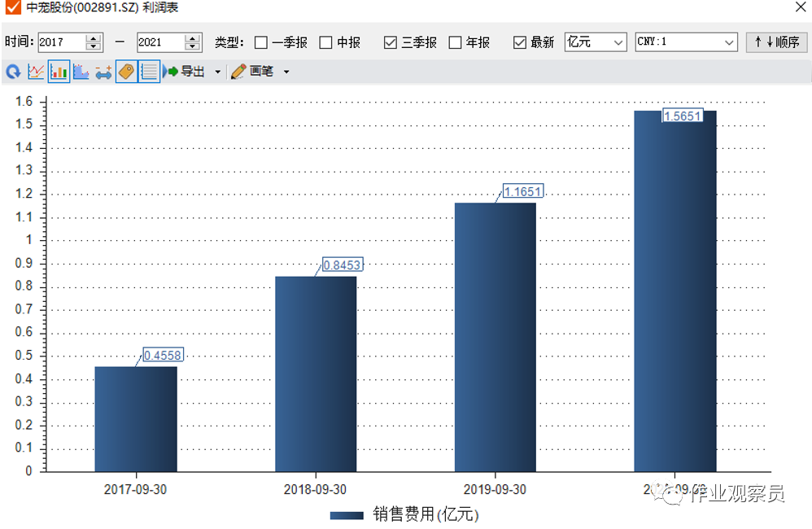
Task: Click the 1.5651 data label
Action: pyautogui.click(x=683, y=116)
